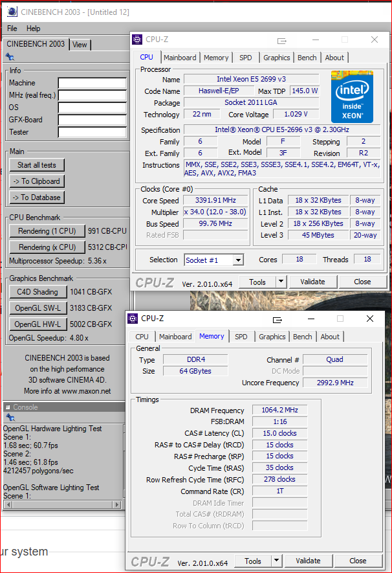
Task: Click the pin icon in Console panel
Action: tap(10, 417)
